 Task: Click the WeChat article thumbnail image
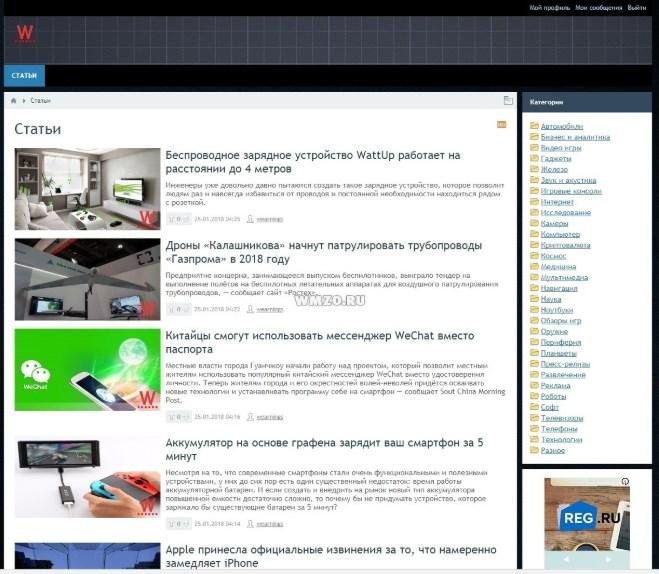point(87,370)
